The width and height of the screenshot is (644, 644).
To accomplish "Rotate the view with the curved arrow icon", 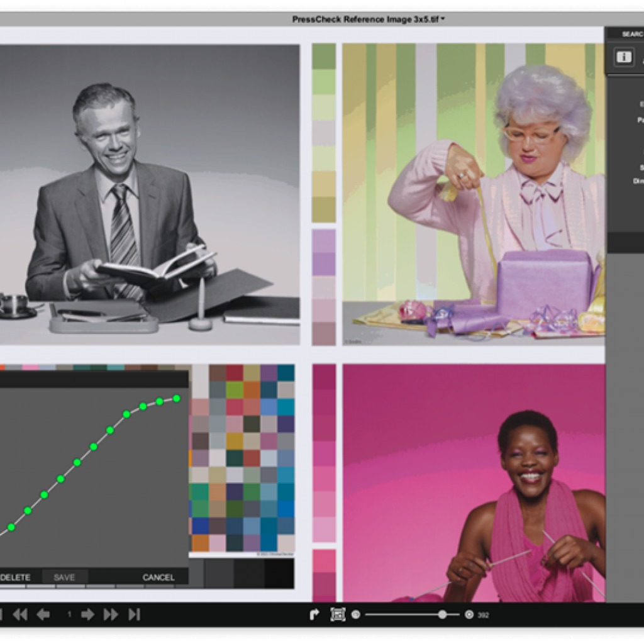I will tap(314, 614).
